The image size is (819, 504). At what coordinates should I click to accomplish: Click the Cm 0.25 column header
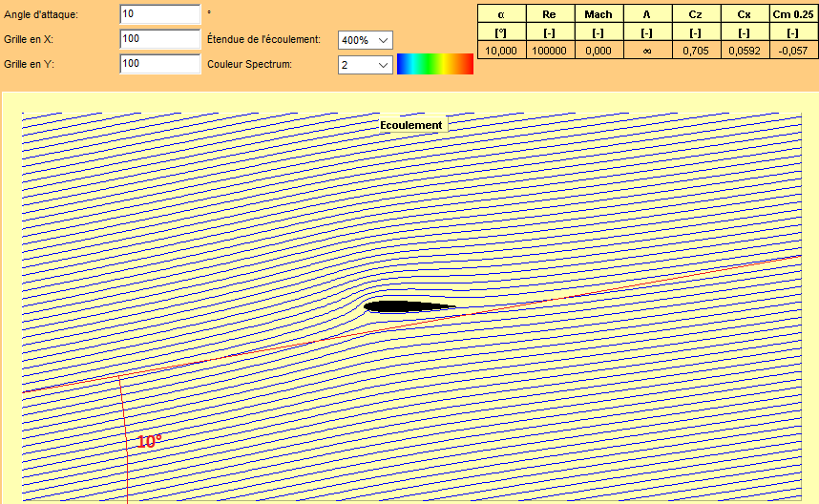pyautogui.click(x=793, y=14)
